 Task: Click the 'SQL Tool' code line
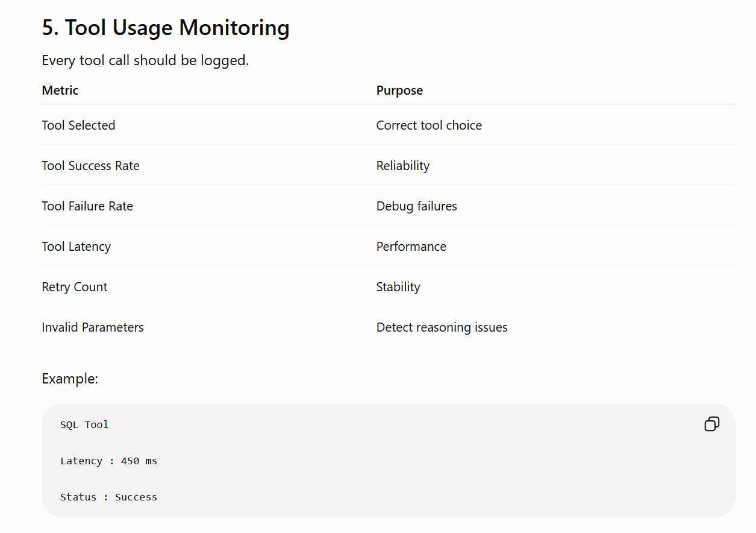click(x=84, y=424)
